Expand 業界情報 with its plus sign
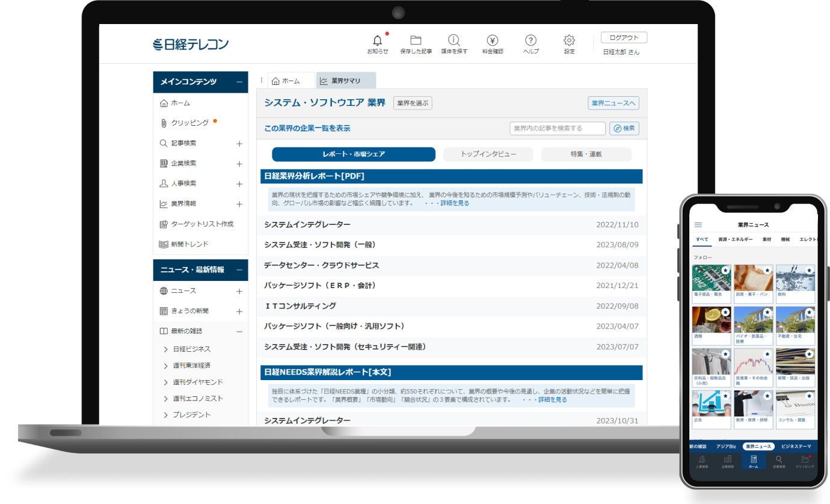The image size is (830, 504). (x=239, y=204)
